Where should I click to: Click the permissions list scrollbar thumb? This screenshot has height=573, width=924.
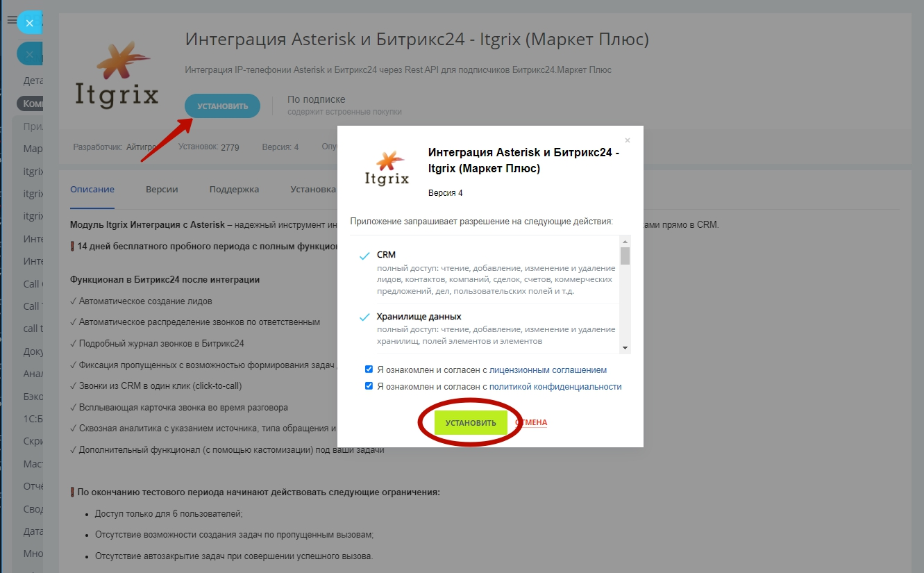click(625, 256)
